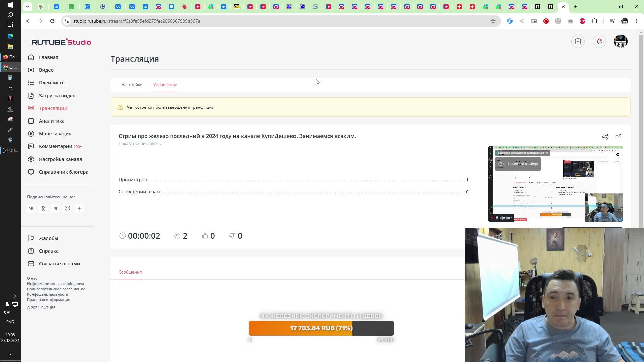Select the Сообщения tab

click(130, 272)
